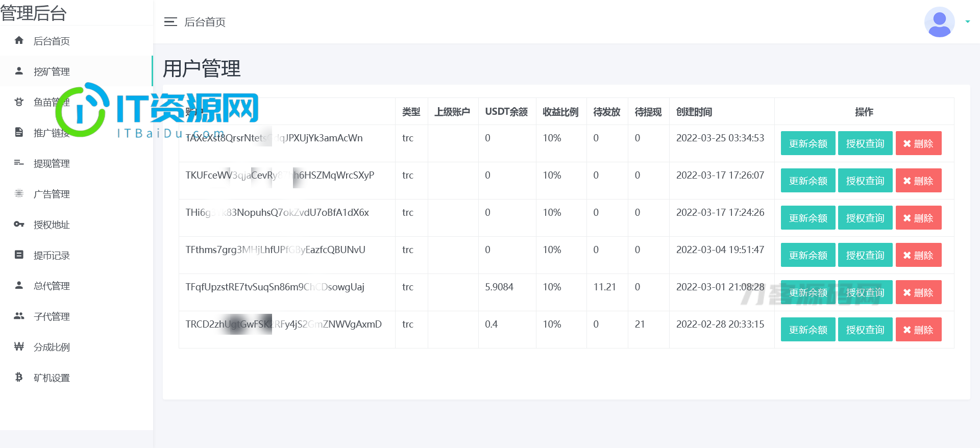The image size is (980, 448).
Task: Open the 总代管理 sidebar menu item
Action: [76, 286]
